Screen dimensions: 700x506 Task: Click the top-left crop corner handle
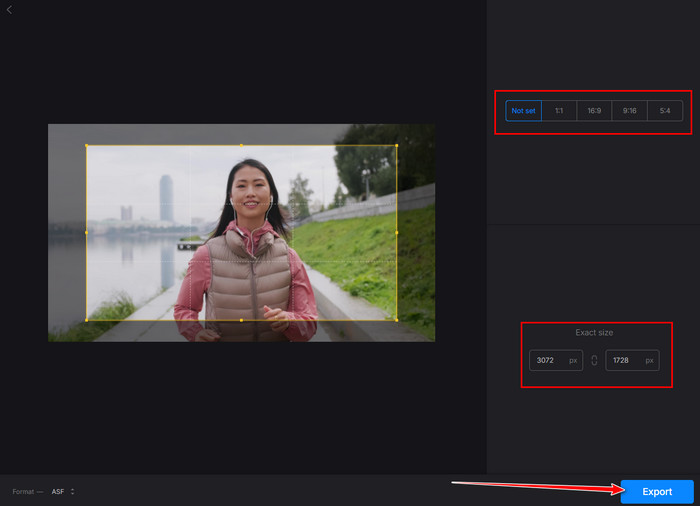pyautogui.click(x=87, y=146)
